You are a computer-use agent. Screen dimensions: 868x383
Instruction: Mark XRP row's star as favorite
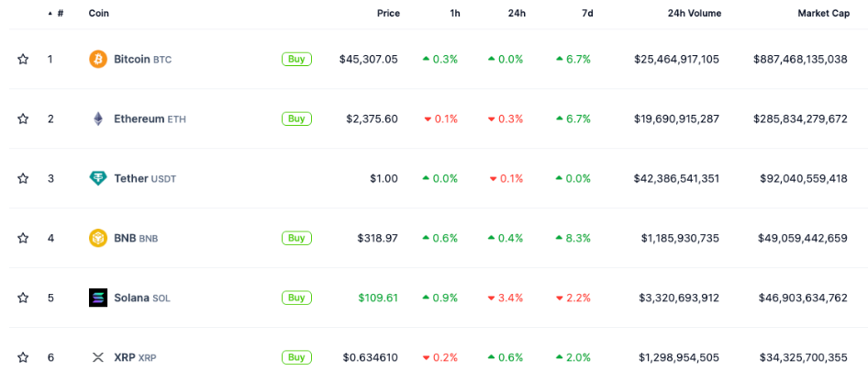[23, 357]
